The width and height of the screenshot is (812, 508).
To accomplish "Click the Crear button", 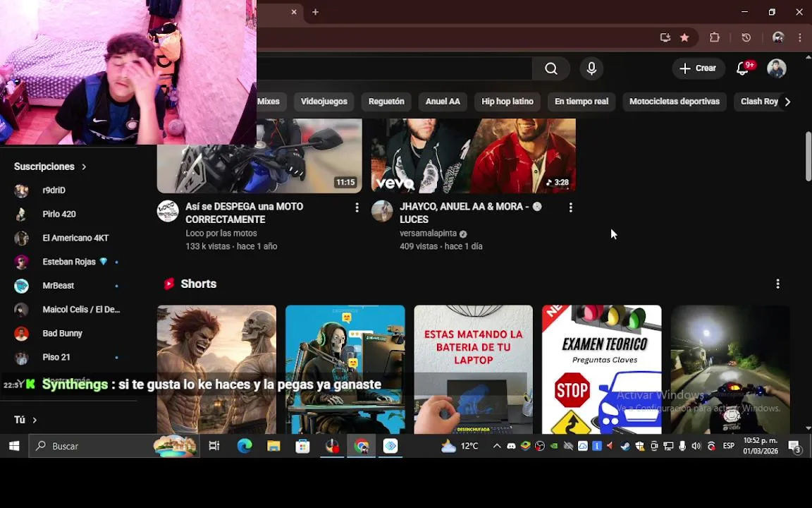I will [x=698, y=68].
